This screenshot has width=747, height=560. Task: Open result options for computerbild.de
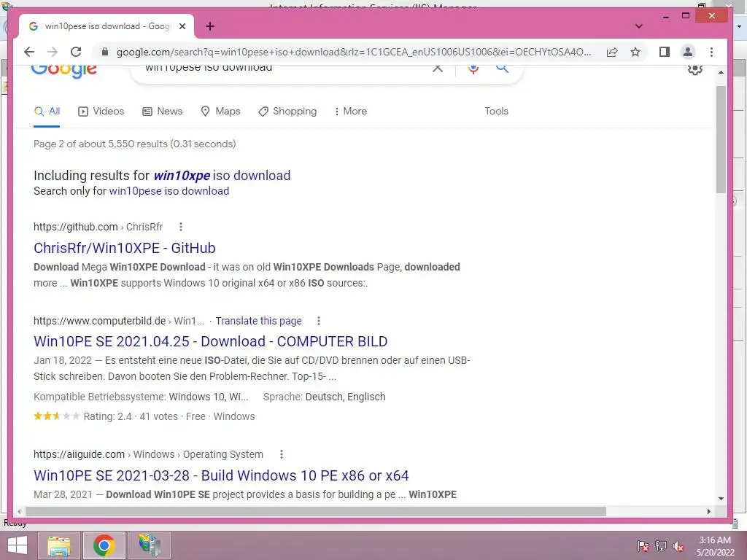click(319, 321)
